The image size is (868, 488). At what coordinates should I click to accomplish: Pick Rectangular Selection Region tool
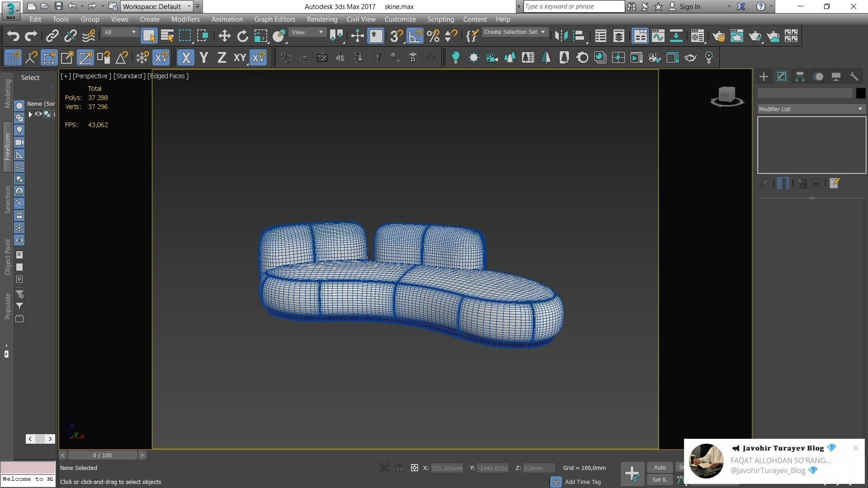(185, 36)
